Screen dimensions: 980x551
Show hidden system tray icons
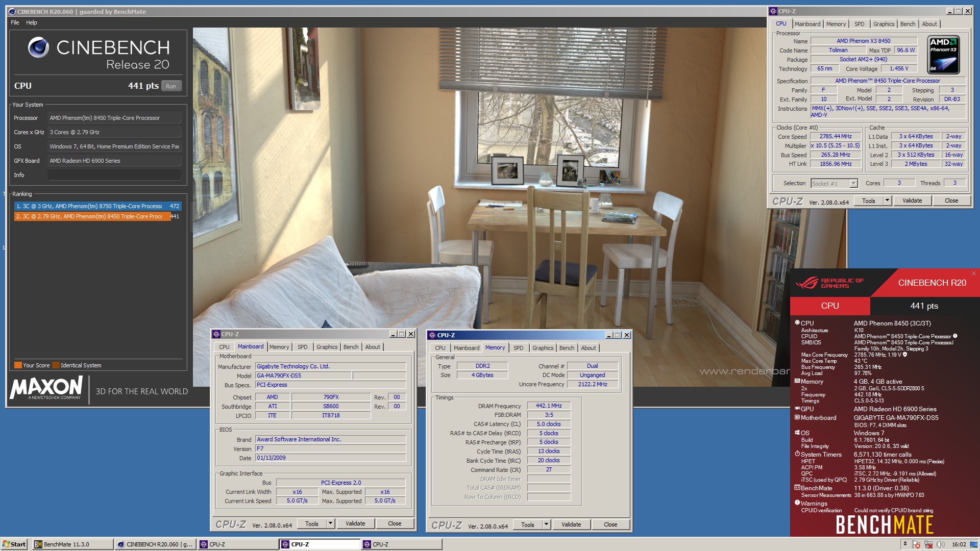[x=905, y=544]
